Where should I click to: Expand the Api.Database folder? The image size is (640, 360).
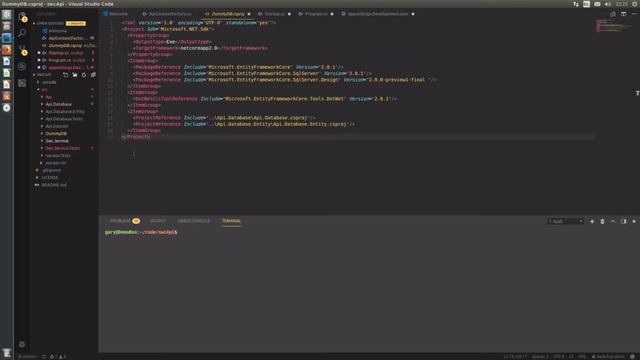(58, 104)
